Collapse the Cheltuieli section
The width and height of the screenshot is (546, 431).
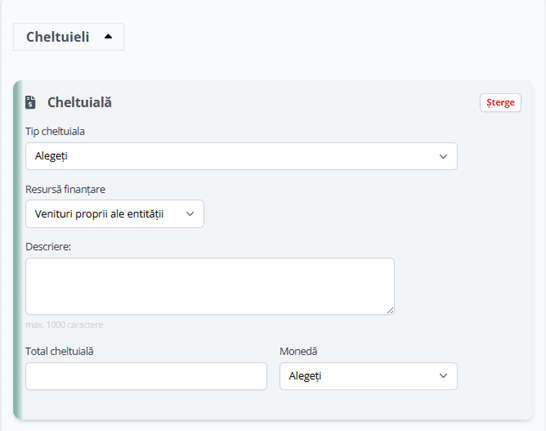click(69, 37)
